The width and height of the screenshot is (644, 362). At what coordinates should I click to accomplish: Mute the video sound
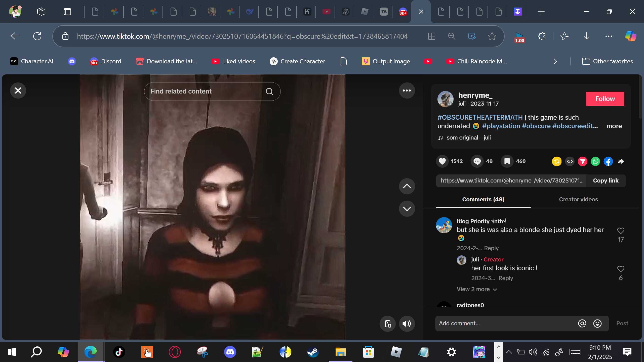point(407,324)
